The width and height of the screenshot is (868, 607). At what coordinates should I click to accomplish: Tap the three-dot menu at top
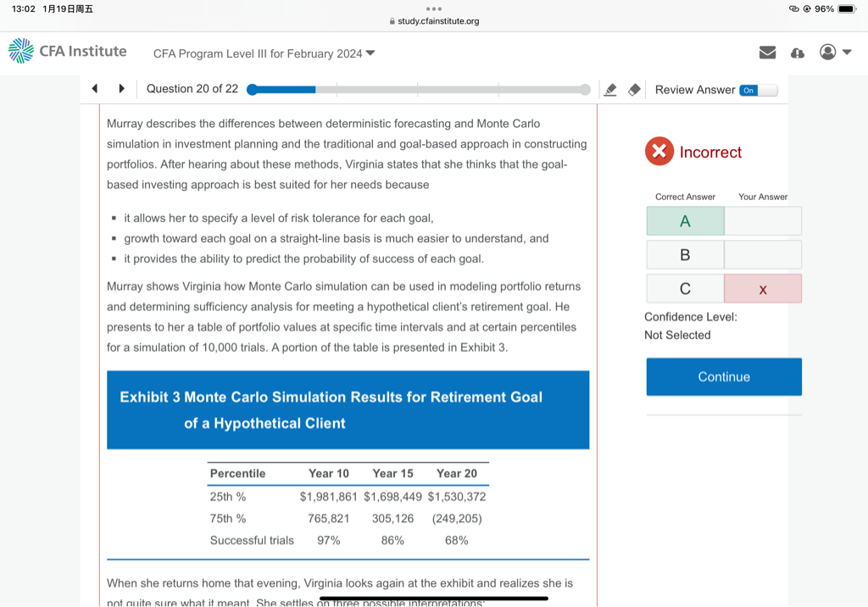pos(434,7)
